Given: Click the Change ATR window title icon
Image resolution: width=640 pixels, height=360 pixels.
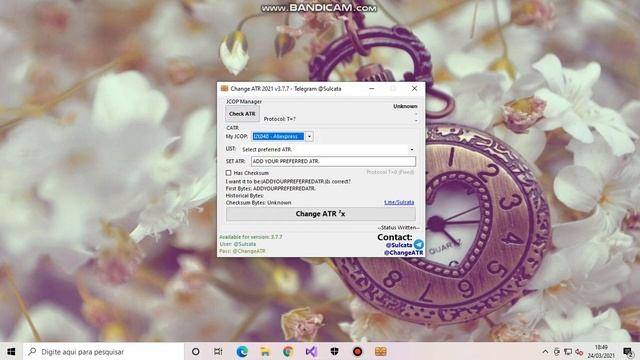Looking at the screenshot, I should pos(224,89).
